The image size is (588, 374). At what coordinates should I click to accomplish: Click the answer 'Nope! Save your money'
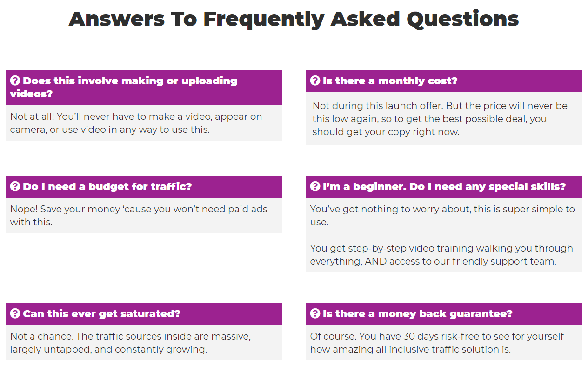point(139,216)
